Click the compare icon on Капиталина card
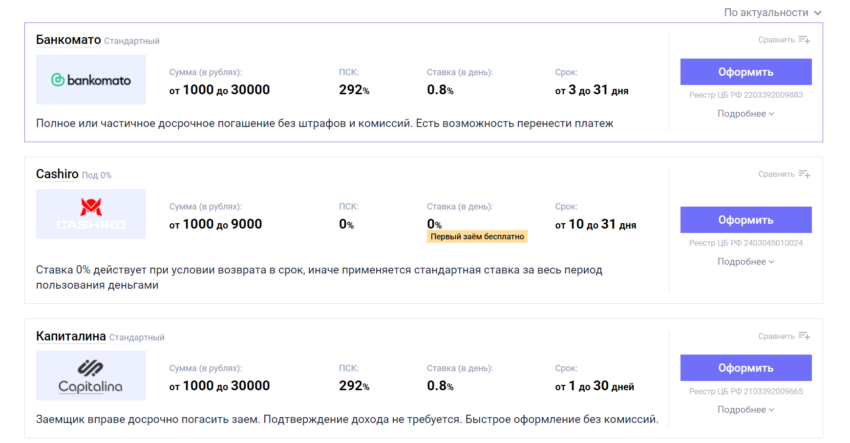 tap(804, 336)
